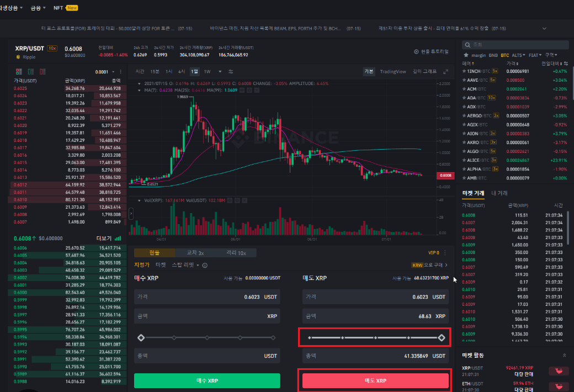This screenshot has height=392, width=574.
Task: Collapse the OHLC legend row arrow
Action: (x=139, y=83)
